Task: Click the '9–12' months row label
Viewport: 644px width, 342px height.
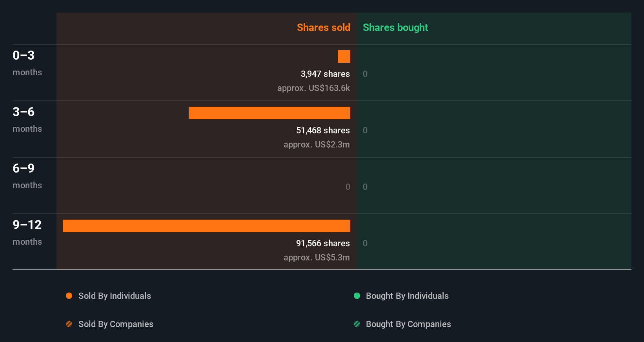Action: coord(27,225)
